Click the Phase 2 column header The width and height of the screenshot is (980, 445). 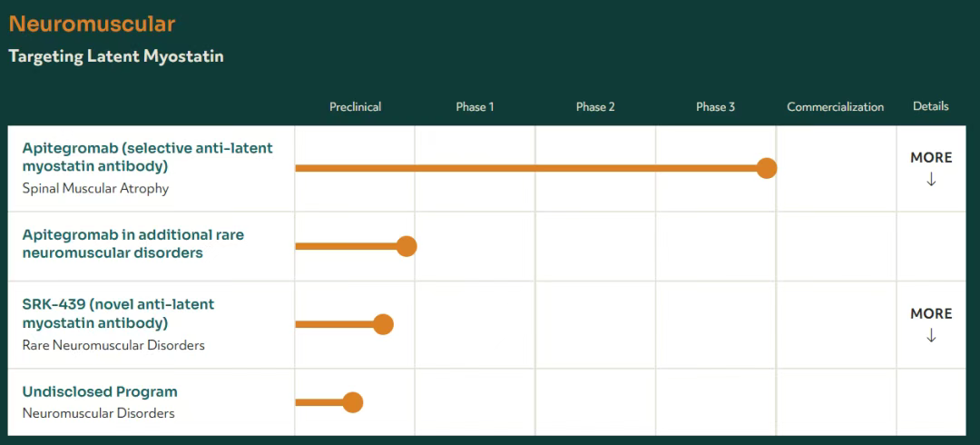(595, 107)
